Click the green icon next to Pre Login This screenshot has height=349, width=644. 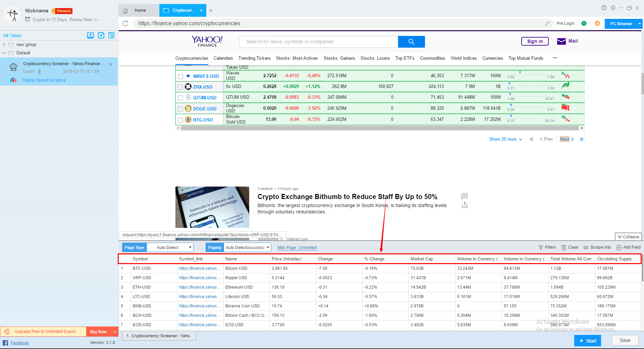[584, 23]
